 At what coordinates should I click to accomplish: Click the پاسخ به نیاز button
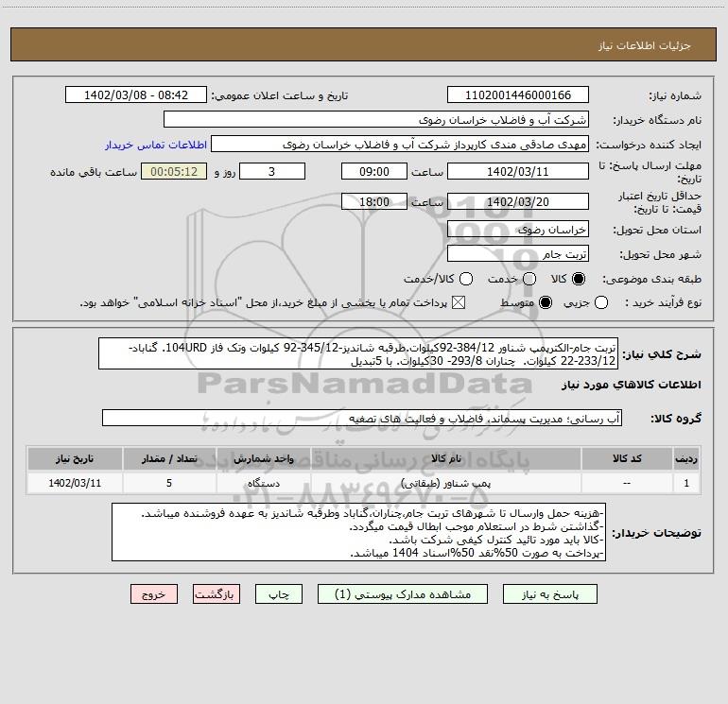(550, 594)
